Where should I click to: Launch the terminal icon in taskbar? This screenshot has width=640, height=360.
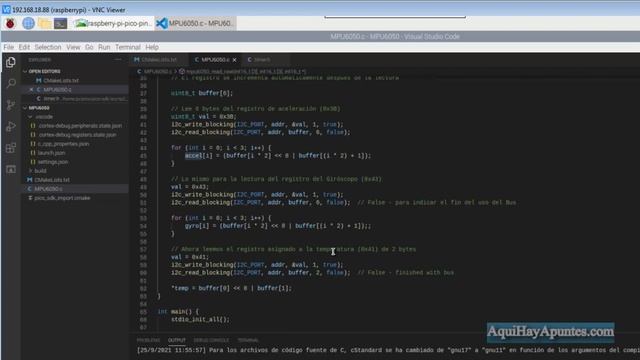point(60,24)
